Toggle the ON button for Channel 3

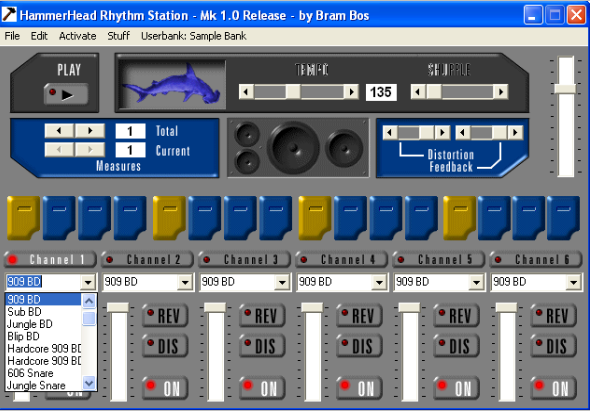262,388
